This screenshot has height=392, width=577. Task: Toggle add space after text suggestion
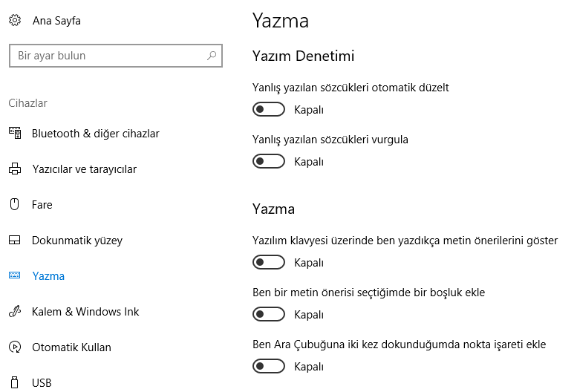click(x=269, y=314)
